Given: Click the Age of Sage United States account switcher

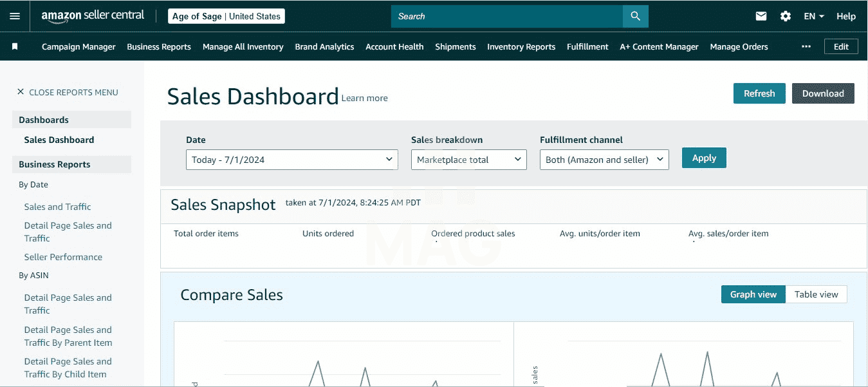Looking at the screenshot, I should coord(226,16).
